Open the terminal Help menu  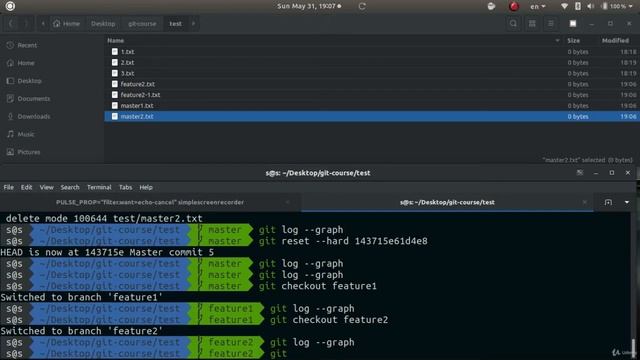[146, 187]
